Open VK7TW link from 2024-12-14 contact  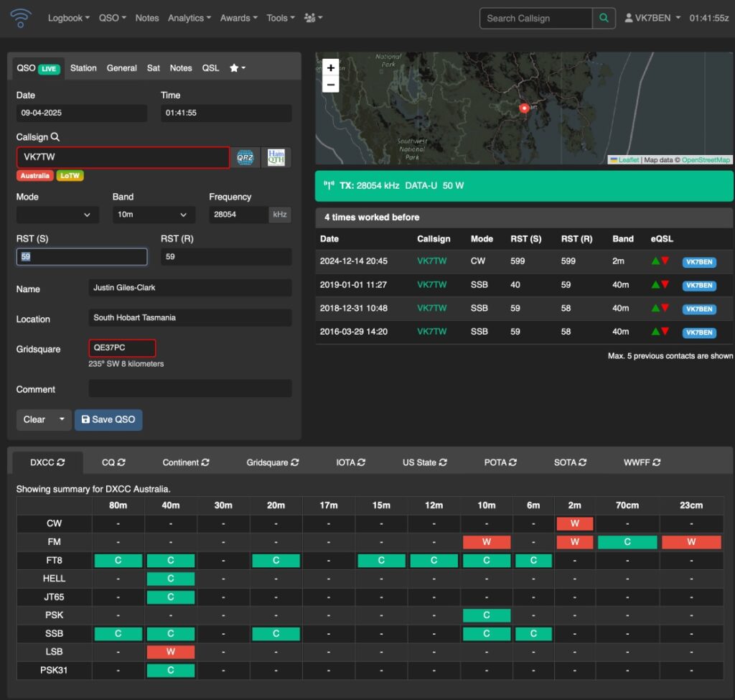[431, 261]
